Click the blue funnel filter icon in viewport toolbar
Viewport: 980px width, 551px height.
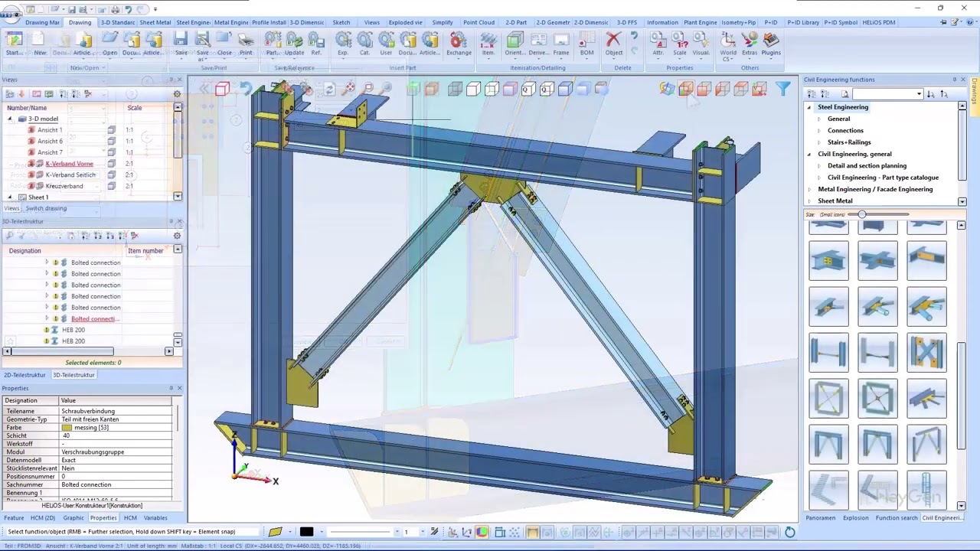[782, 90]
